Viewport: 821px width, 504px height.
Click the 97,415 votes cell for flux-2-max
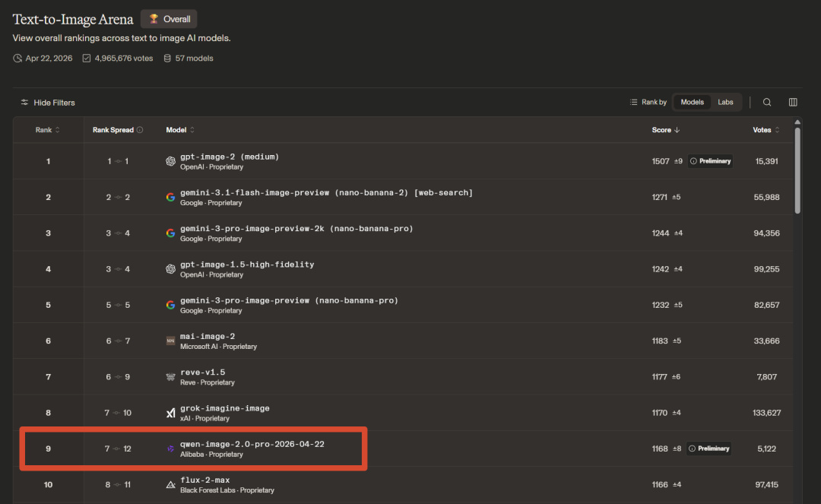click(x=766, y=485)
